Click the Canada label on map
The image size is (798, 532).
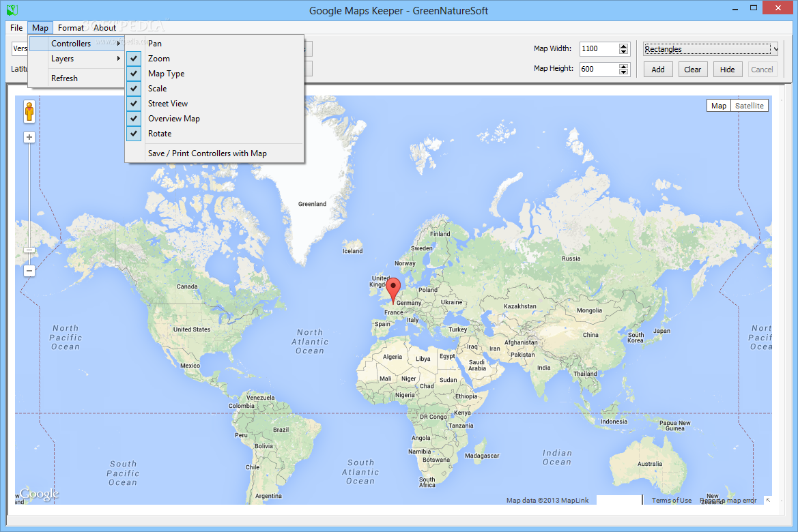[187, 286]
